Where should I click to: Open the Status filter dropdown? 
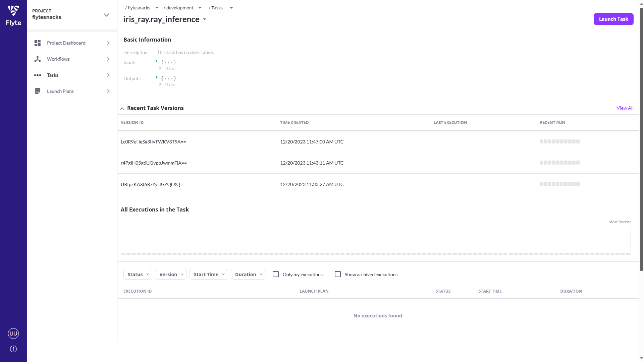point(138,274)
